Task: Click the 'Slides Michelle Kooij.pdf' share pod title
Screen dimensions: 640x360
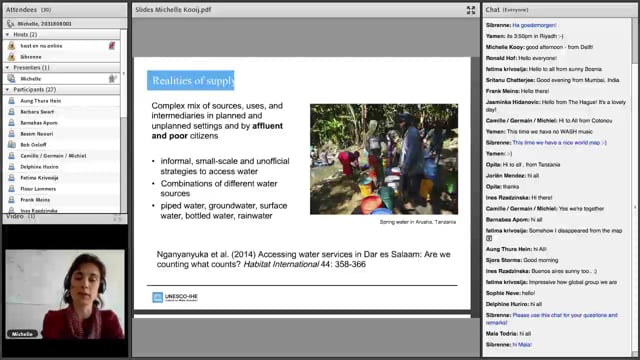Action: (173, 9)
